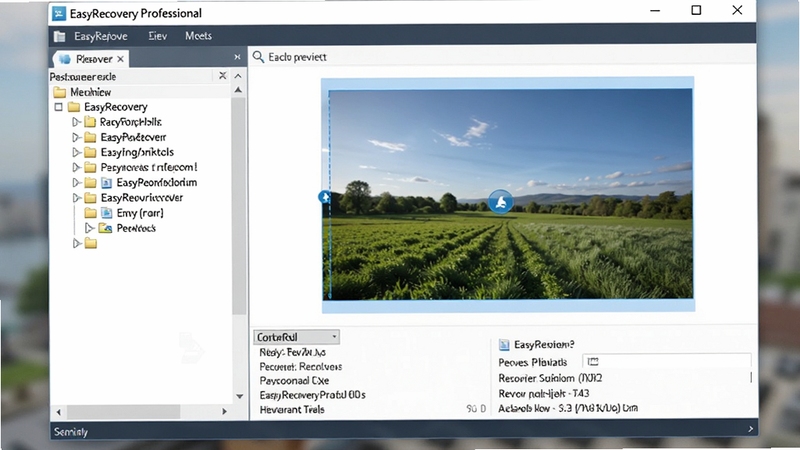Click the document icon before EasyPeomfxlorim
The image size is (800, 450).
[x=106, y=183]
